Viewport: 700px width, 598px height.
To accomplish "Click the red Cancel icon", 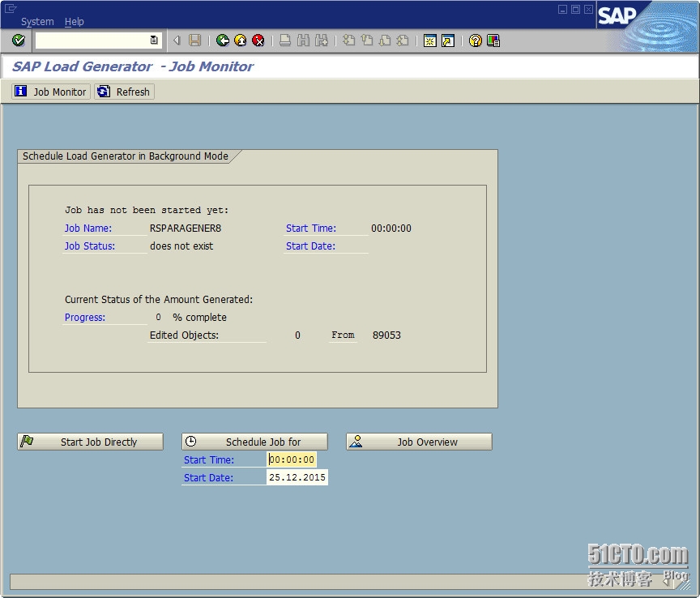I will (258, 41).
